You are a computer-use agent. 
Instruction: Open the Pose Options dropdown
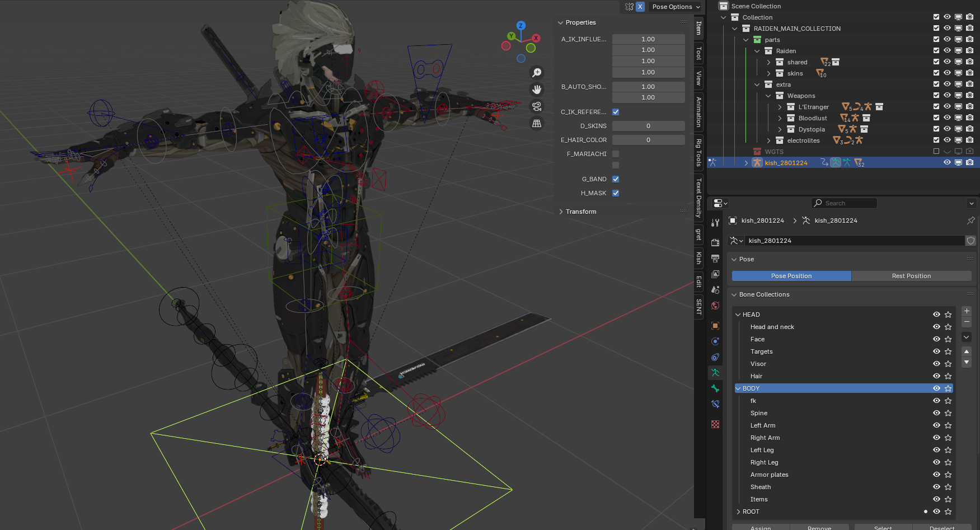pyautogui.click(x=676, y=7)
